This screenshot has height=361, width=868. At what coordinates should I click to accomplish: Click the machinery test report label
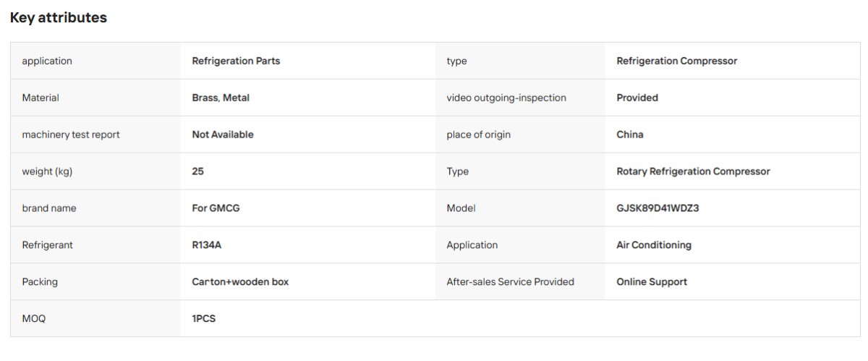pyautogui.click(x=71, y=135)
